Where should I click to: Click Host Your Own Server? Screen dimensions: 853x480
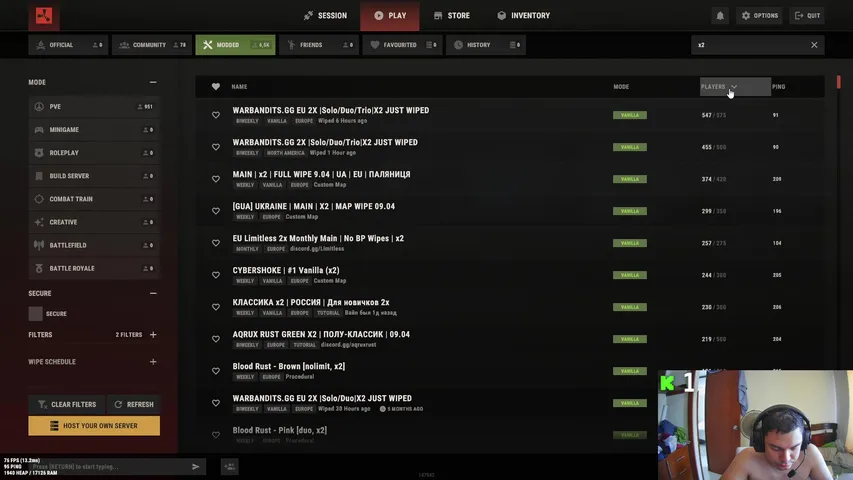(x=94, y=426)
